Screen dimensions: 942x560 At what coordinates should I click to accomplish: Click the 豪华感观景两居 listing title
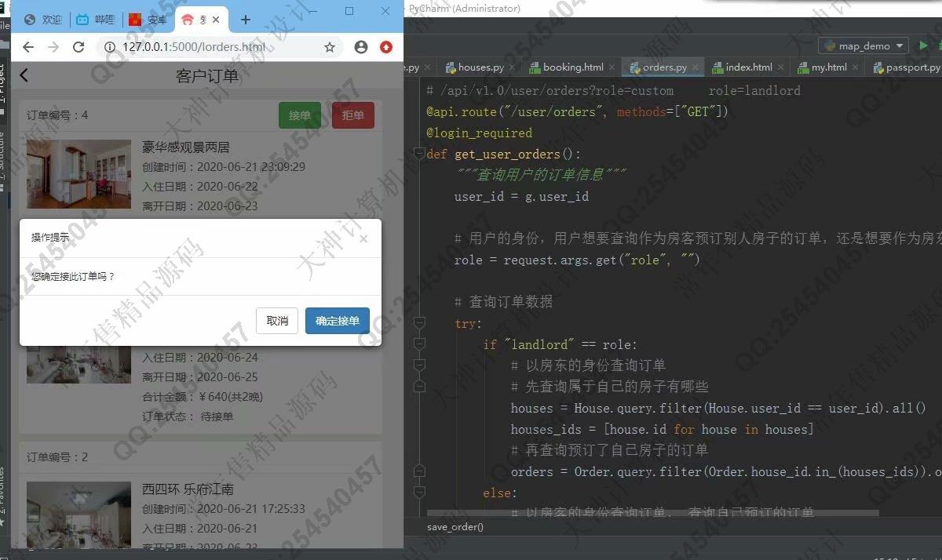tap(186, 147)
